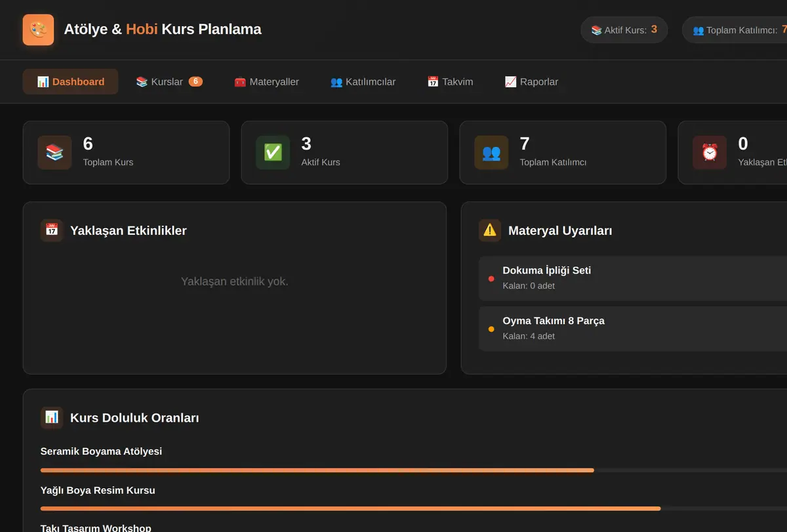The image size is (787, 532).
Task: Click the bar chart icon beside Kurs Doluluk Oranları
Action: (x=52, y=417)
